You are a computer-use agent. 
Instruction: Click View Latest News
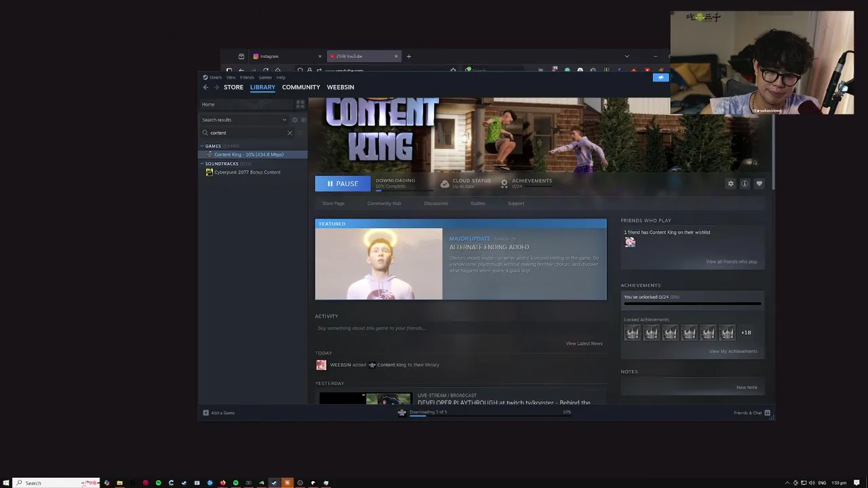point(584,344)
